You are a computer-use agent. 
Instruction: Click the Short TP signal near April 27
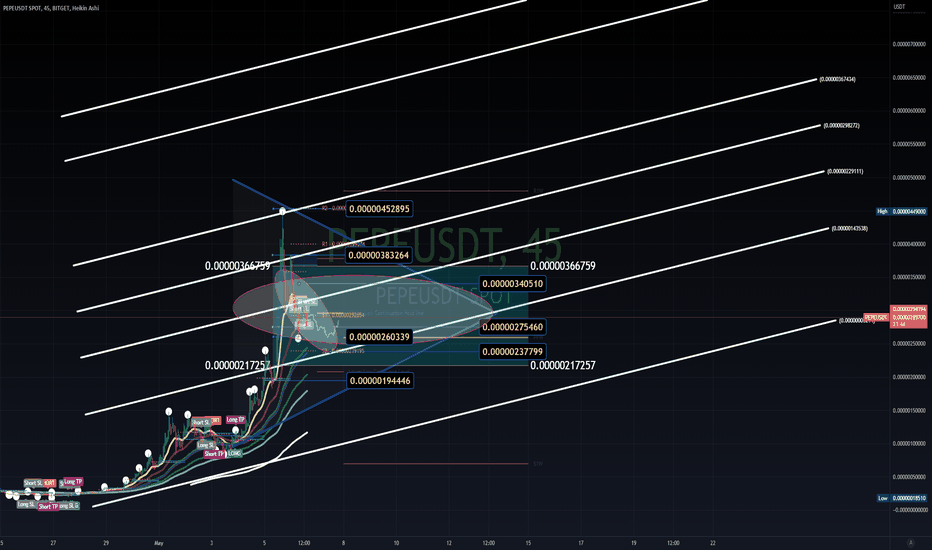[x=48, y=507]
